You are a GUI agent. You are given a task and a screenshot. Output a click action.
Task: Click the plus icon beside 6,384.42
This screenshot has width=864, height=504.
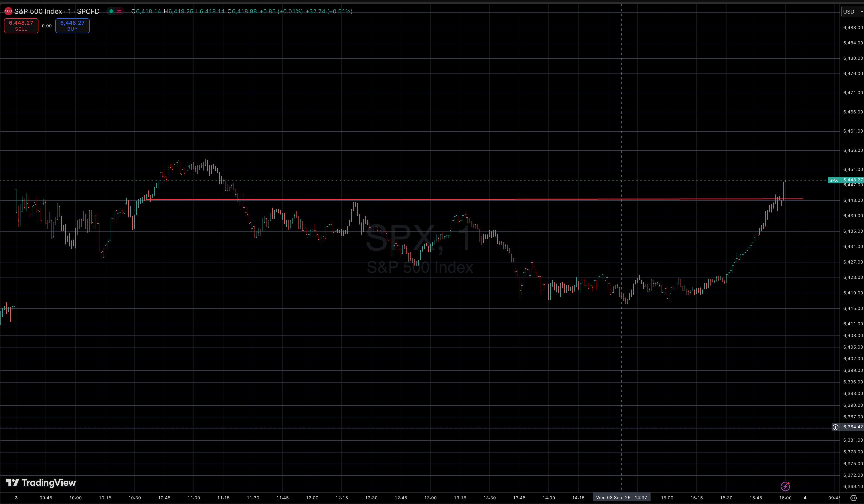pos(836,427)
